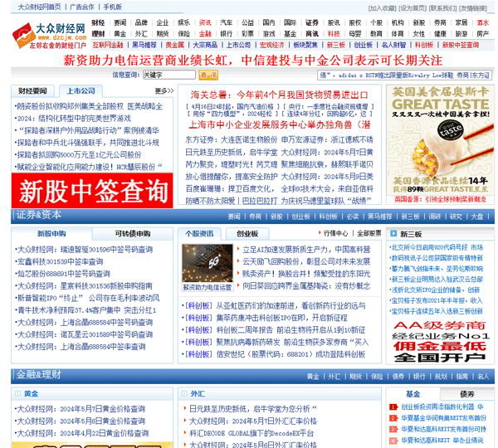Select 设为首页 in top right
Viewport: 498px width, 448px height.
[413, 8]
